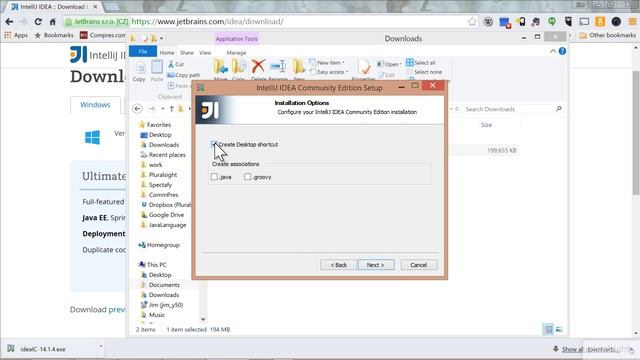This screenshot has height=360, width=640.
Task: Click Next in the Setup dialog
Action: (x=376, y=265)
